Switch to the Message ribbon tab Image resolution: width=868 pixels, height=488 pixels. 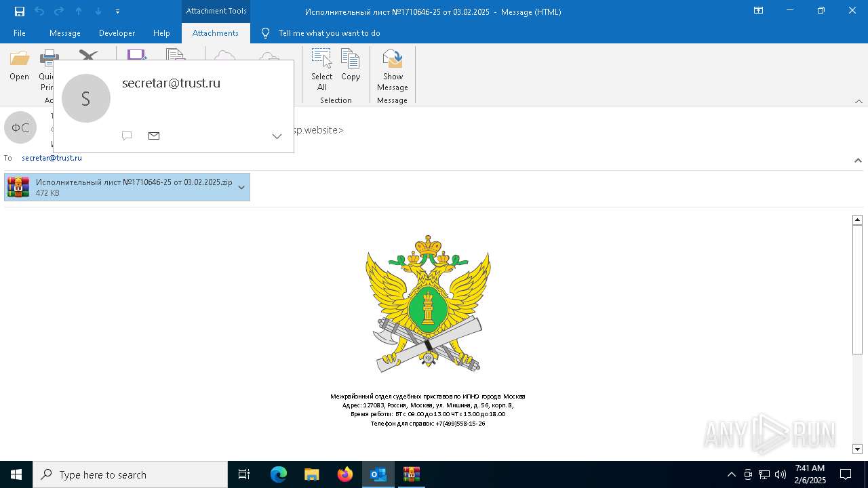pos(65,33)
